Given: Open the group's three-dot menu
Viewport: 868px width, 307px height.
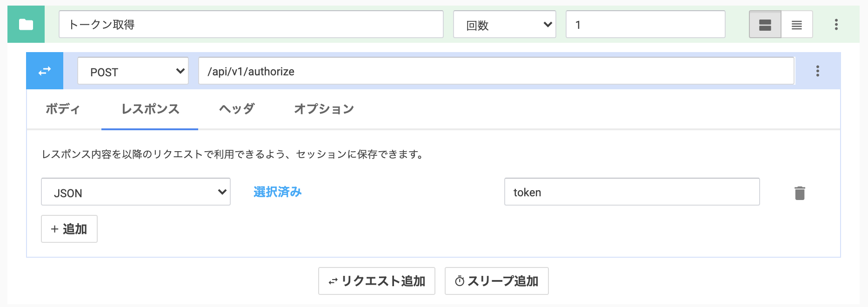Looking at the screenshot, I should (836, 24).
